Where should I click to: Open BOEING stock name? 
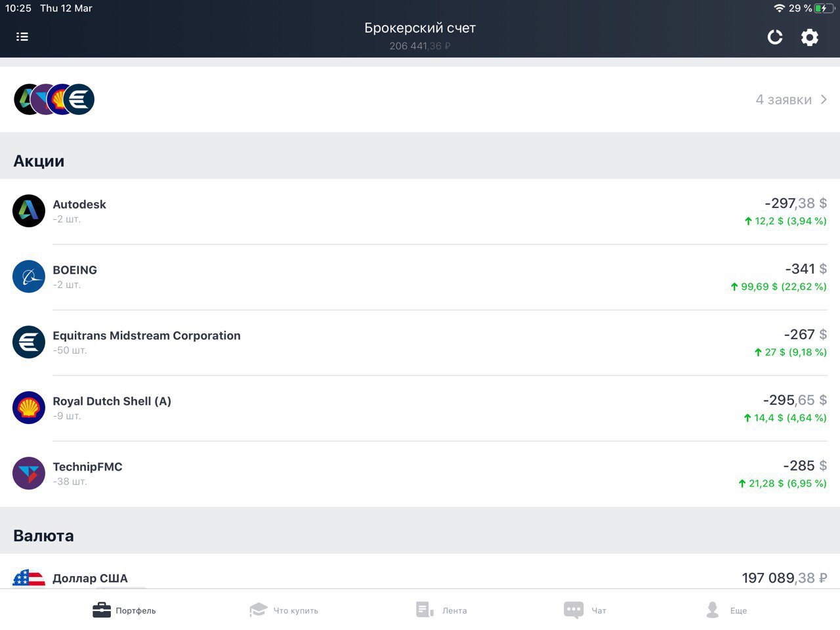(x=75, y=270)
